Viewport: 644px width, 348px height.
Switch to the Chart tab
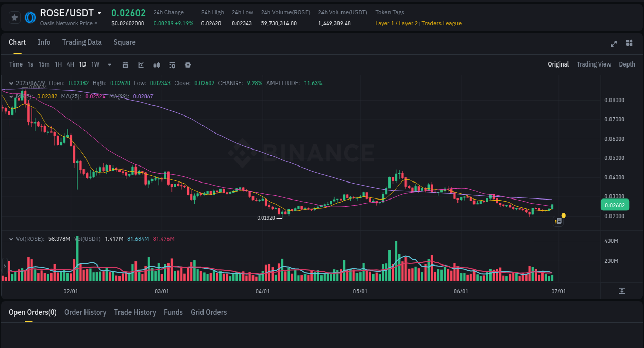coord(17,42)
